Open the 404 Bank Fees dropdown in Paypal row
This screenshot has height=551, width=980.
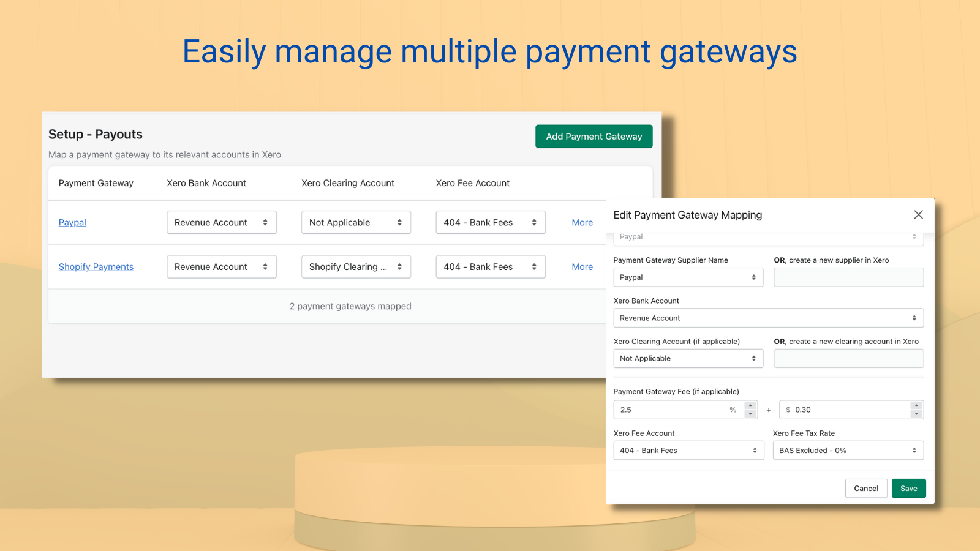490,222
